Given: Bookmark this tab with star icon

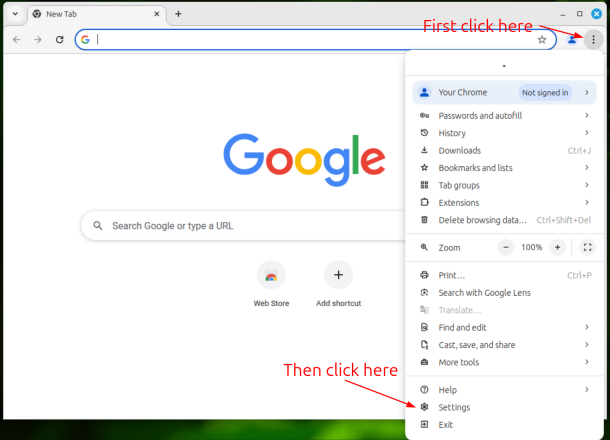Looking at the screenshot, I should click(x=542, y=40).
